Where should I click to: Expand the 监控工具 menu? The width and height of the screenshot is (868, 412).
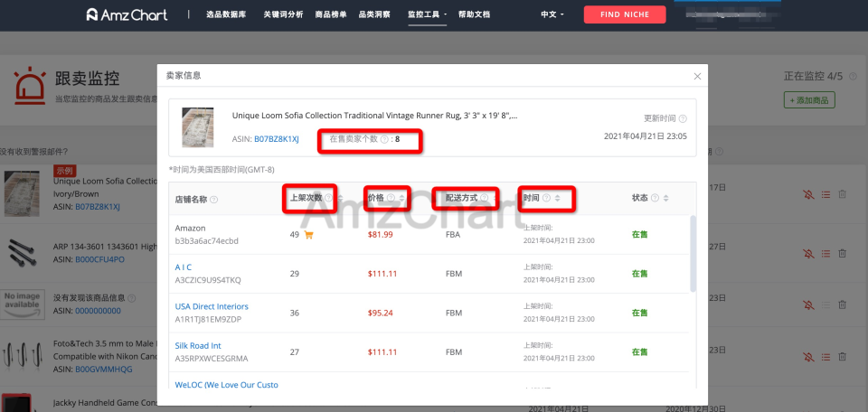click(x=428, y=14)
